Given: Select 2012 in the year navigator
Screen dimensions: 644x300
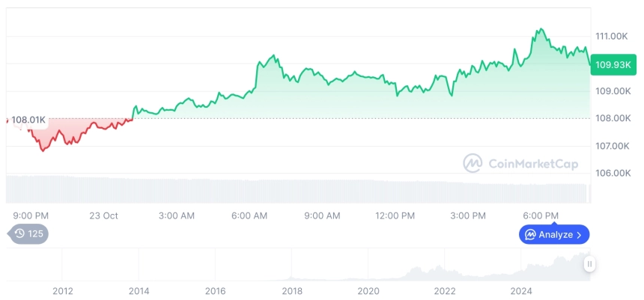Looking at the screenshot, I should point(63,291).
